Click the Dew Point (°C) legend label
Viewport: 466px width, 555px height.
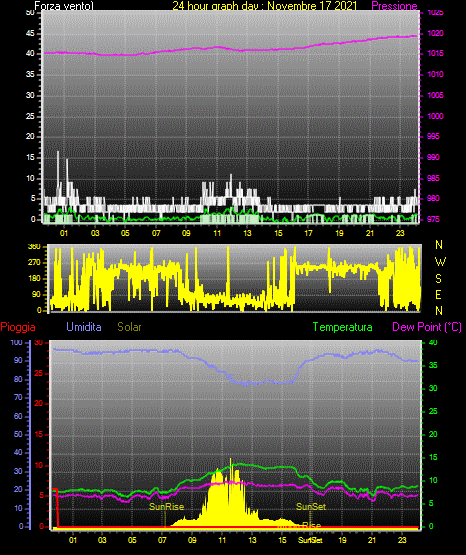click(427, 327)
